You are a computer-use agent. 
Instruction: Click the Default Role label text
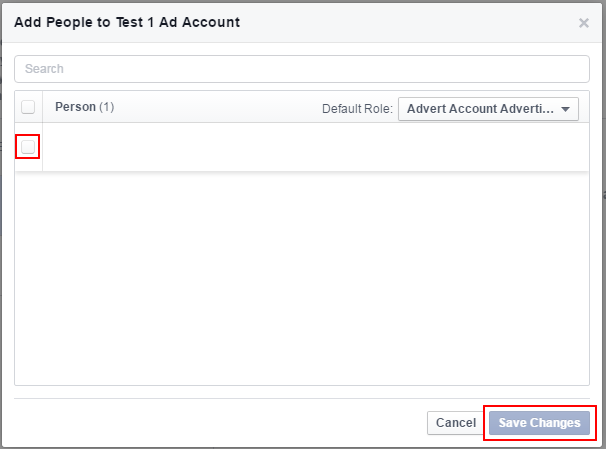[x=357, y=109]
